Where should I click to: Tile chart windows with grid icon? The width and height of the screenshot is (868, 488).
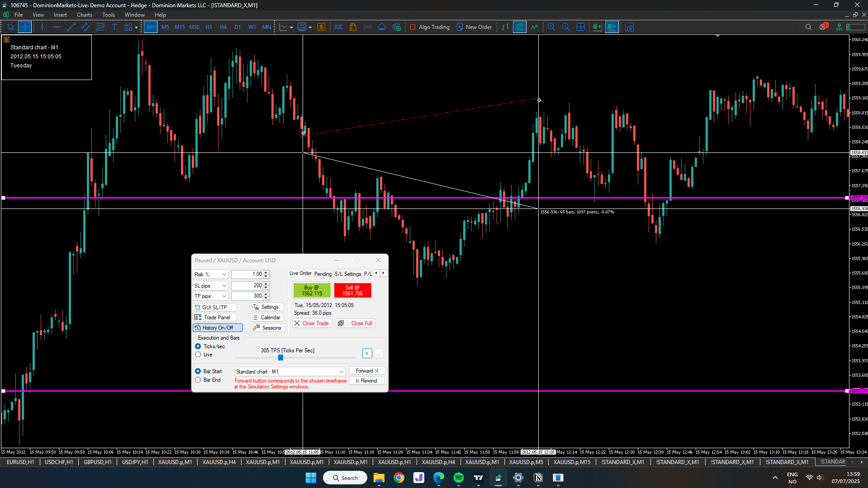tap(580, 27)
